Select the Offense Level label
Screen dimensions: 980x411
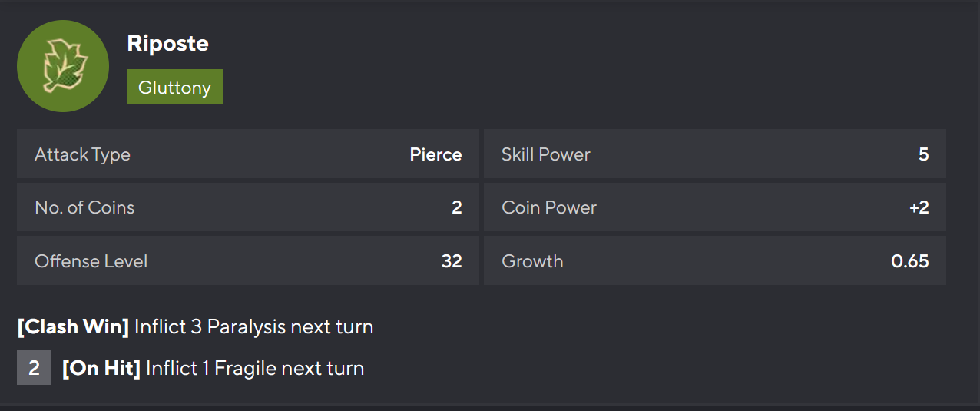91,261
